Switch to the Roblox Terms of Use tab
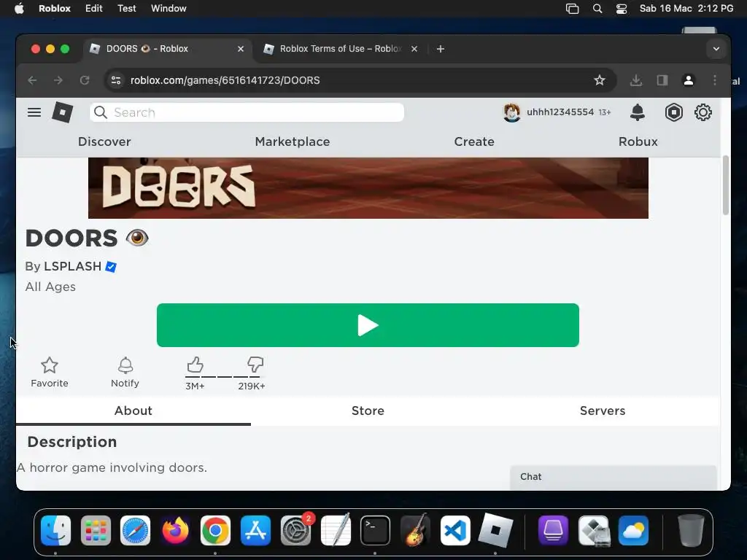Screen dimensions: 747x560 click(341, 49)
